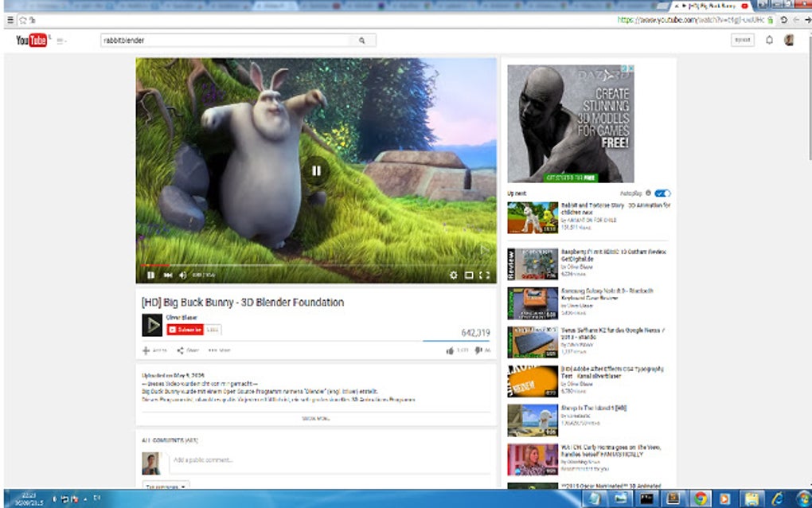This screenshot has width=812, height=508.
Task: Pause the Big Buck Bunny video
Action: (150, 276)
